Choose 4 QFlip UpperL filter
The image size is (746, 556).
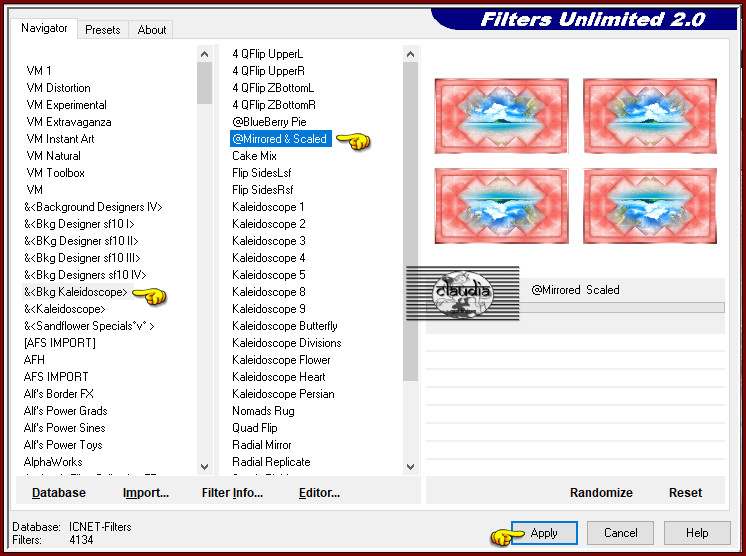pyautogui.click(x=267, y=54)
